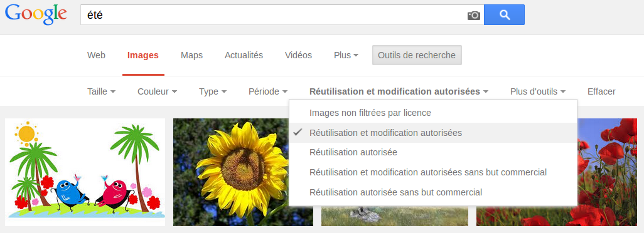This screenshot has height=233, width=644.
Task: Open the Taille filter dropdown
Action: click(x=101, y=91)
